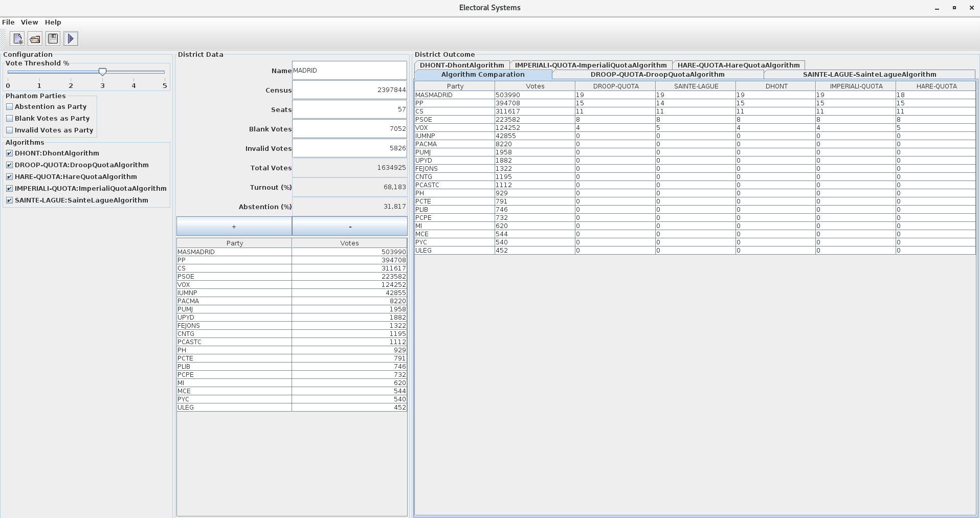This screenshot has height=518, width=980.
Task: Save the current configuration
Action: (x=52, y=38)
